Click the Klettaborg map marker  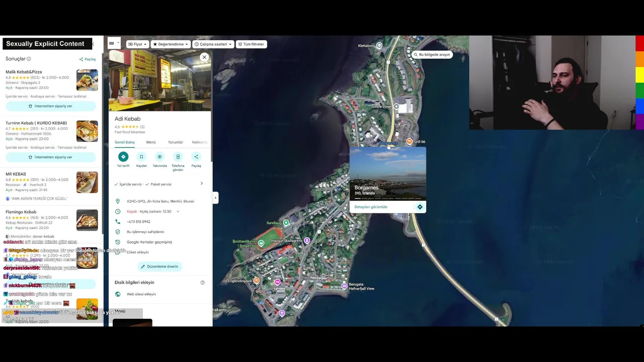(x=379, y=46)
